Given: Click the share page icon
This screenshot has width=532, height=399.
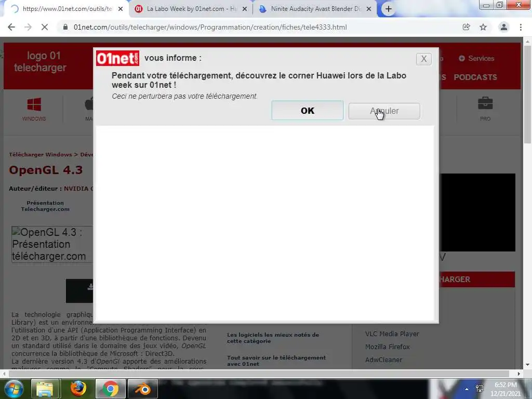Looking at the screenshot, I should [466, 27].
